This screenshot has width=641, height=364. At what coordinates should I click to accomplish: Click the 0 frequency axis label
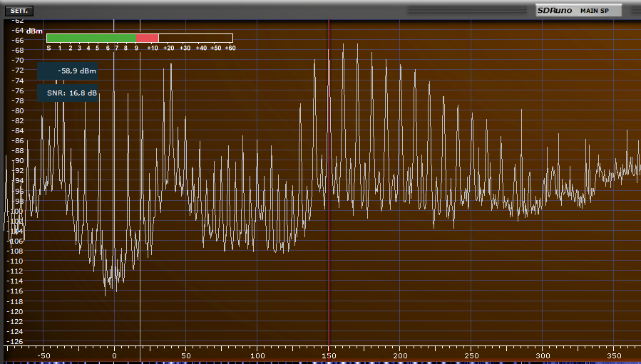(x=115, y=356)
